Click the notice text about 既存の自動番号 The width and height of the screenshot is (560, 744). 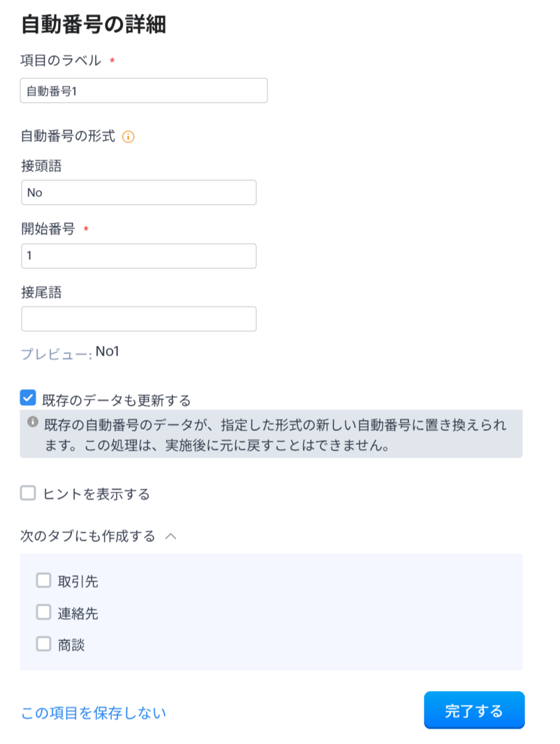tap(275, 435)
